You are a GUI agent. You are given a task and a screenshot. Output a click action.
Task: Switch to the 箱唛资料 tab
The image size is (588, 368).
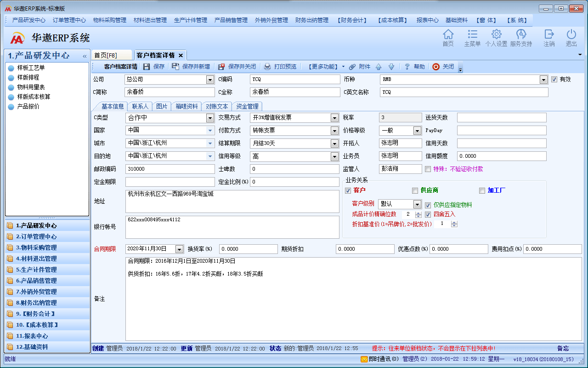pyautogui.click(x=187, y=106)
